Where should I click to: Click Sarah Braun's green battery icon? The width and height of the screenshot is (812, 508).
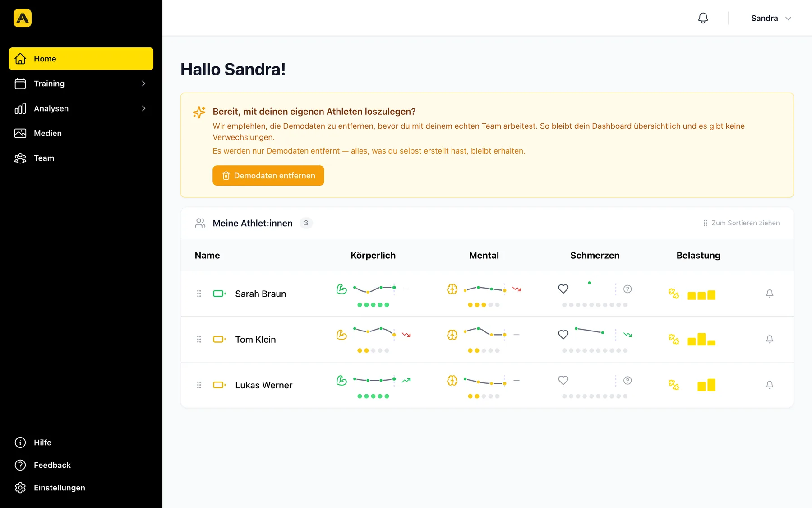(219, 294)
